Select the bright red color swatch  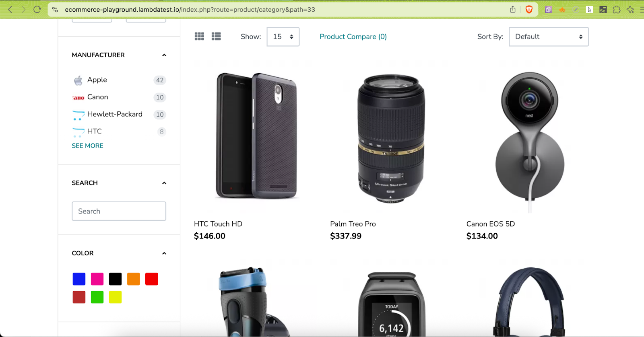(152, 279)
